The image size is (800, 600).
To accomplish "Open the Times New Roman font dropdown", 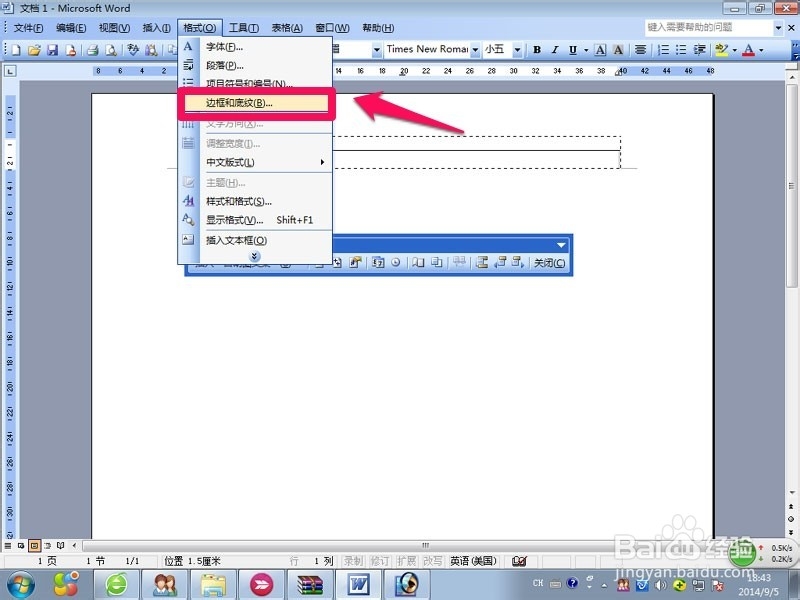I will click(475, 49).
